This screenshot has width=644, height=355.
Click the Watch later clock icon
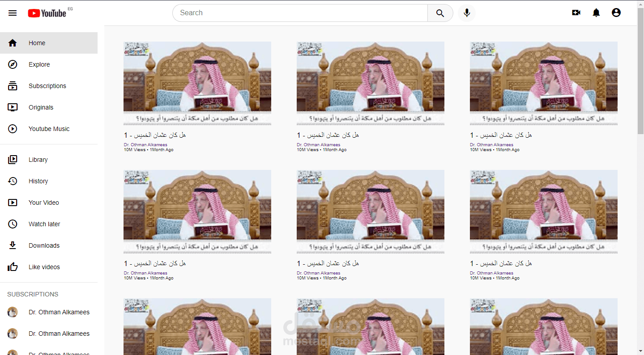13,224
